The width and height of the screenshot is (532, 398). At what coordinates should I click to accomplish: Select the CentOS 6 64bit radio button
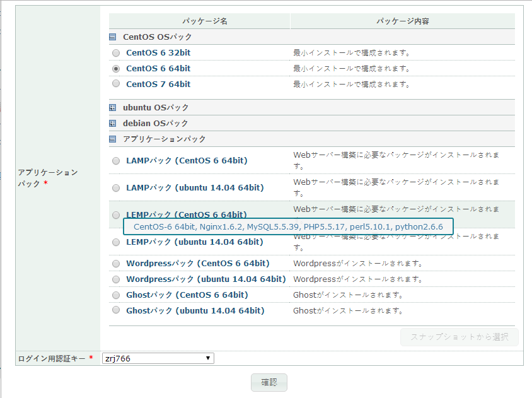116,69
